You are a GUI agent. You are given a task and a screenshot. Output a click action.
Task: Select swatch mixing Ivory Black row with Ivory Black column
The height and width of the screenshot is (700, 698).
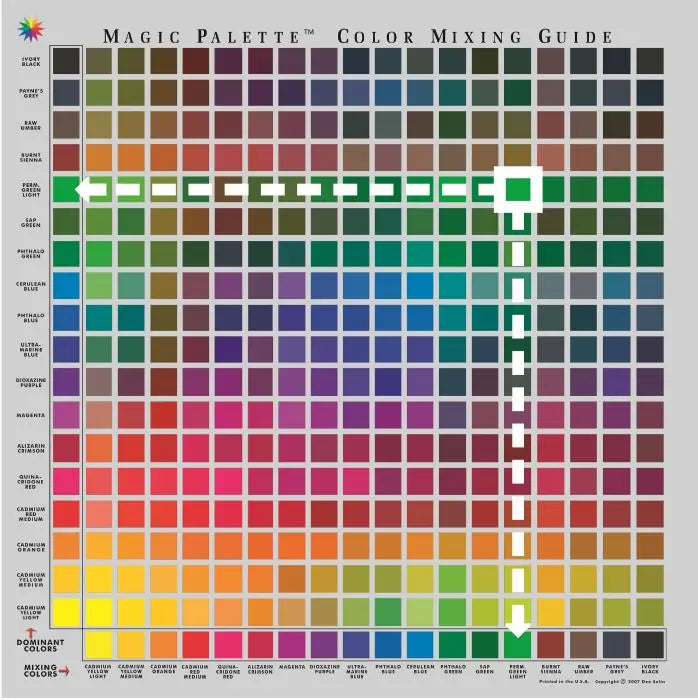click(650, 61)
